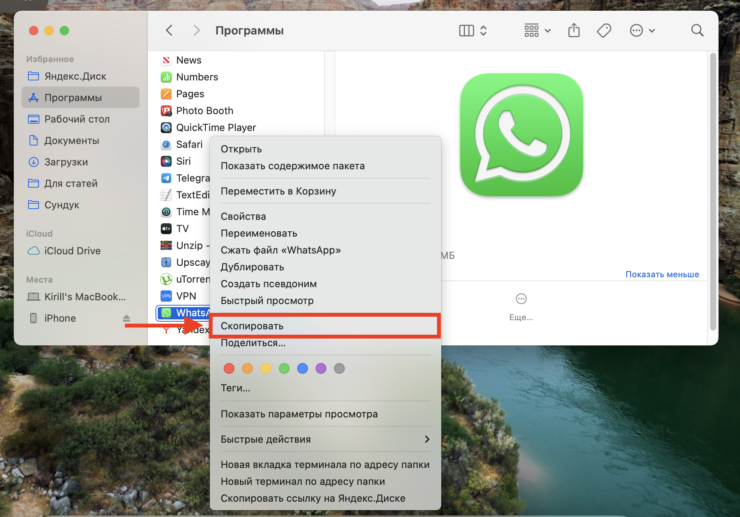Select Unzip app icon
Image resolution: width=740 pixels, height=517 pixels.
point(166,246)
